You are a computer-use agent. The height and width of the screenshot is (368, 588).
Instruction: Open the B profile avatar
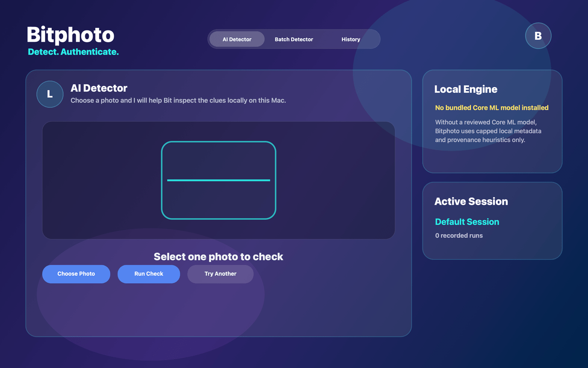[x=538, y=36]
